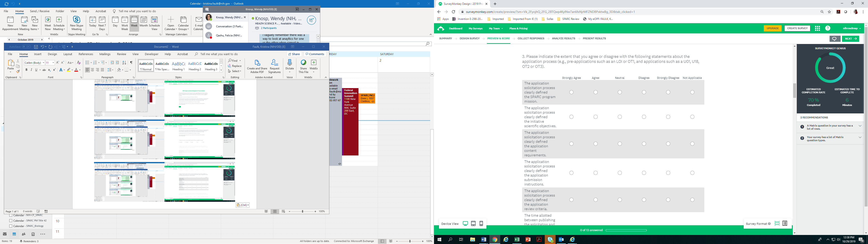Expand first Matrix question rows recommendation

(x=860, y=126)
